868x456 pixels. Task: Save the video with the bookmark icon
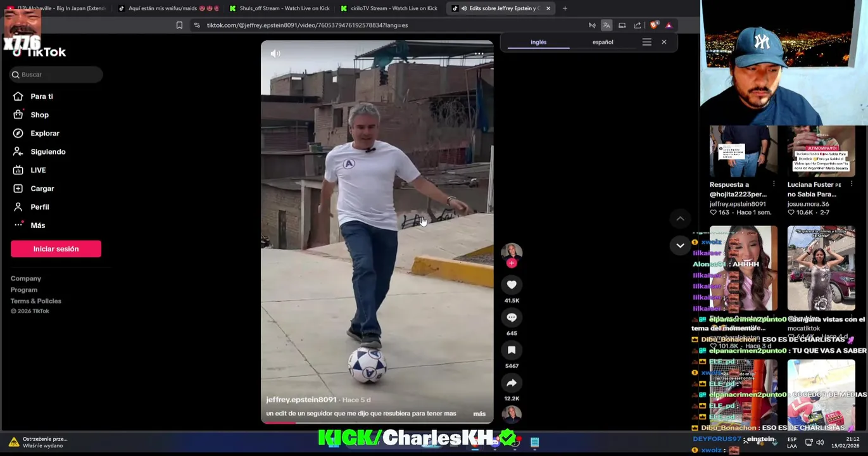(512, 350)
